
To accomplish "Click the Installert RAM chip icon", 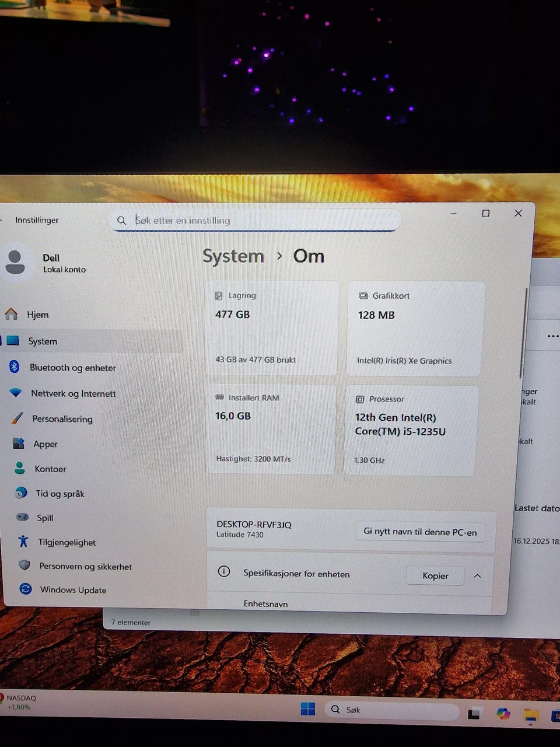I will (219, 397).
